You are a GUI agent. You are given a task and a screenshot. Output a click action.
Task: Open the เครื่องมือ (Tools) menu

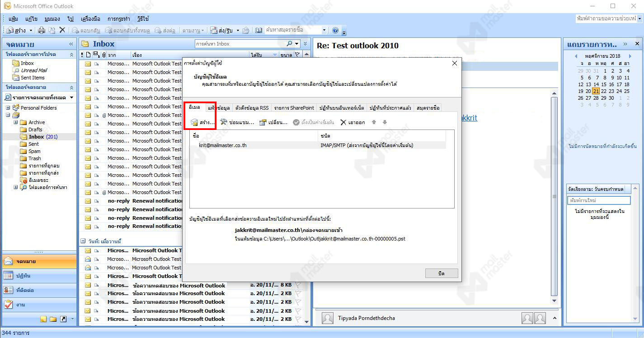(x=90, y=19)
